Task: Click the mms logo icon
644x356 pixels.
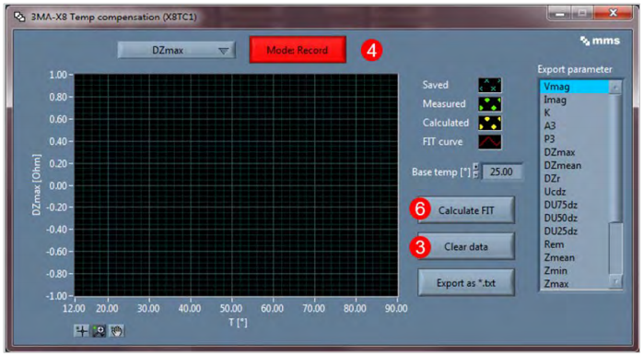Action: (585, 41)
